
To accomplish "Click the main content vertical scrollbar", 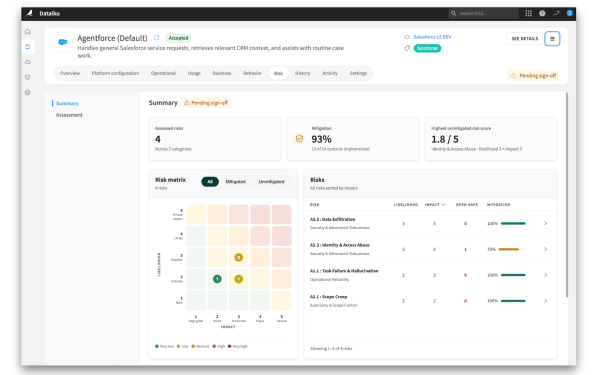I will (x=567, y=194).
